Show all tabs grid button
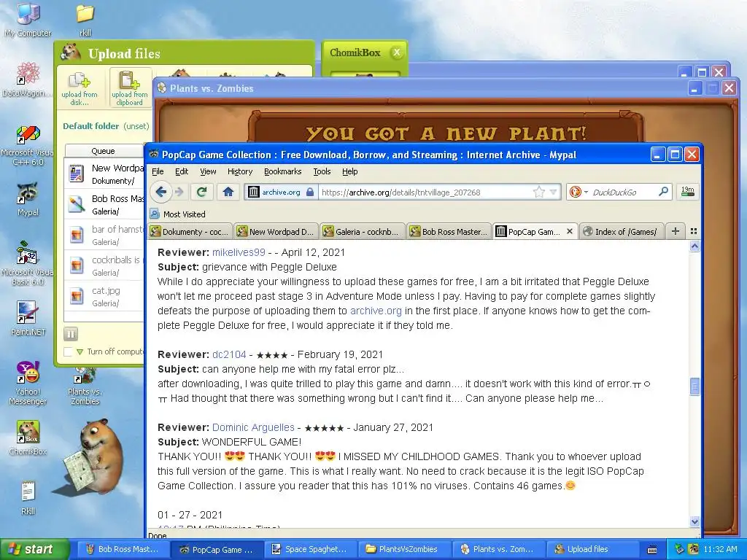747x560 pixels. (694, 231)
